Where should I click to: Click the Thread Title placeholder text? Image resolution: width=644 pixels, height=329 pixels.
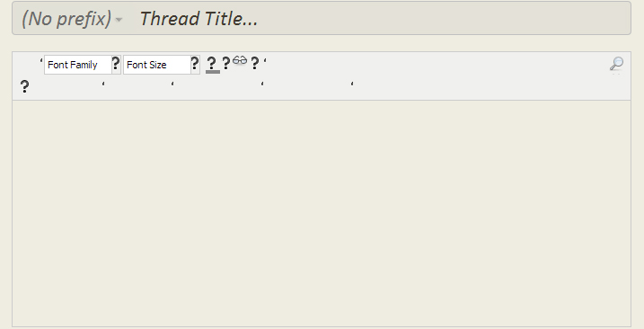coord(198,19)
